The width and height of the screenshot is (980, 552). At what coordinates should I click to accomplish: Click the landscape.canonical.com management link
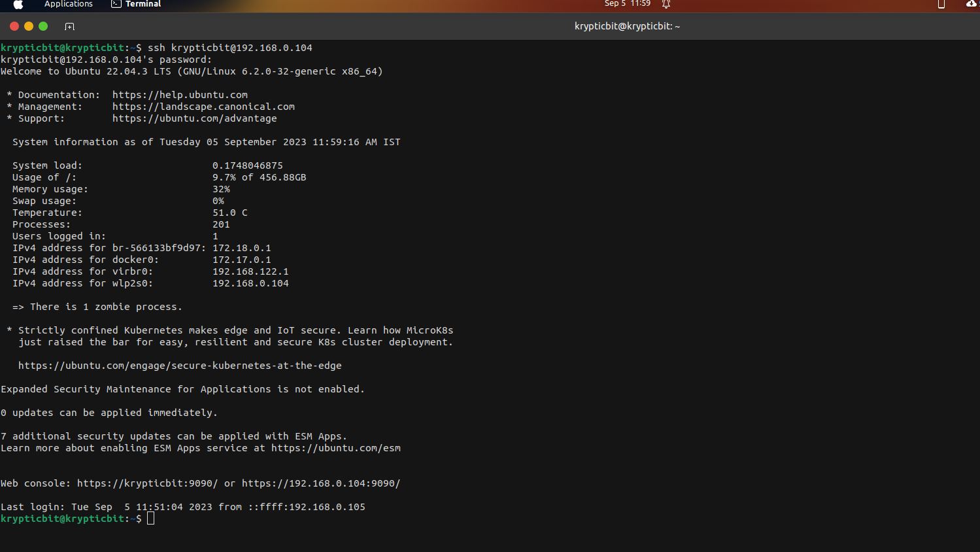(x=203, y=106)
